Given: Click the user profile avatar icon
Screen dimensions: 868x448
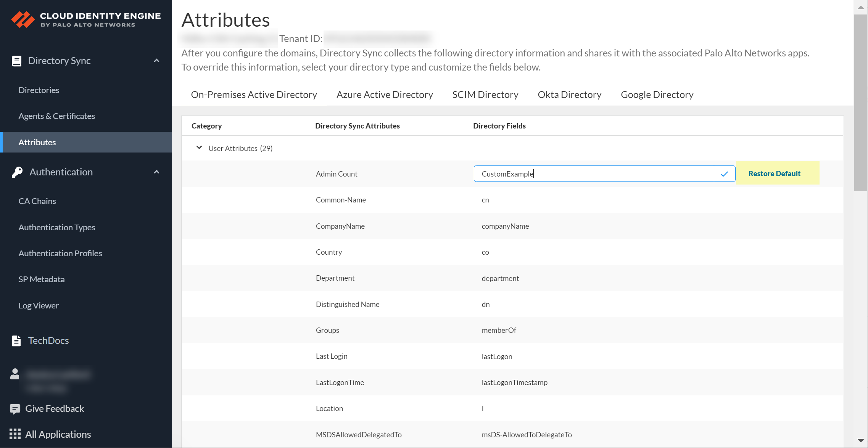Looking at the screenshot, I should point(14,374).
